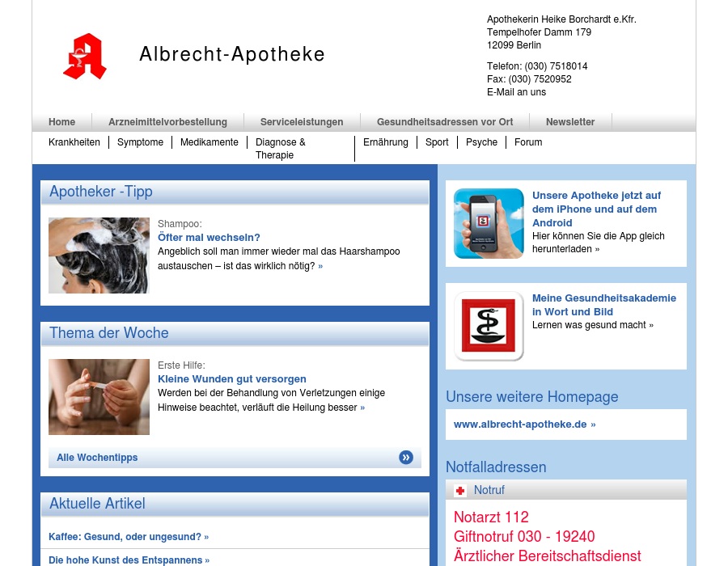Click the red cross Notruf icon
Image resolution: width=728 pixels, height=566 pixels.
pyautogui.click(x=460, y=491)
